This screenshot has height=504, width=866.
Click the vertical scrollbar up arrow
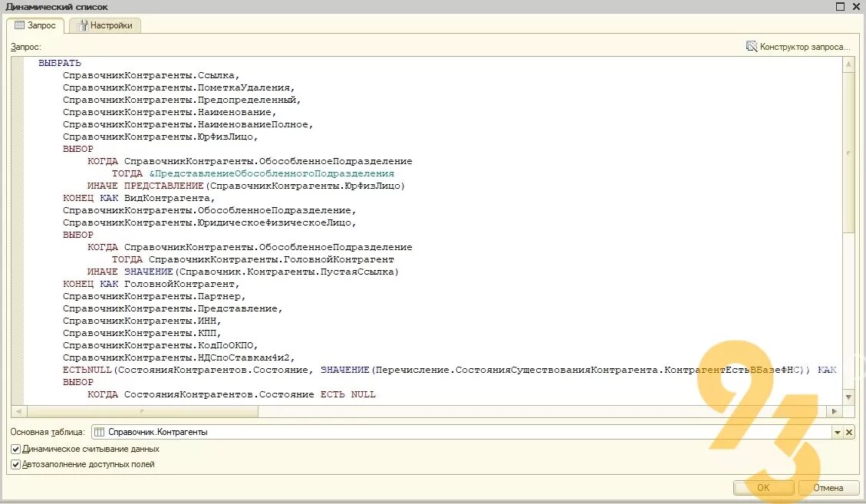(x=848, y=64)
